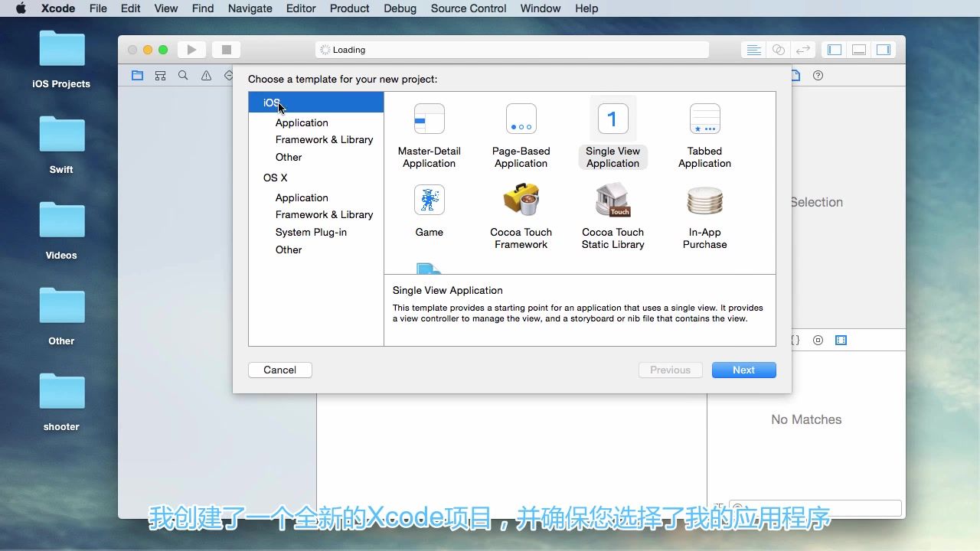Click the Loading activity status field

click(x=512, y=50)
